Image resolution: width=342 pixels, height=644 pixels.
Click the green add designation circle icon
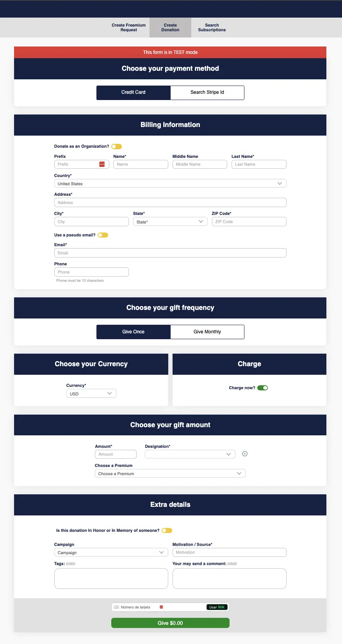click(245, 454)
